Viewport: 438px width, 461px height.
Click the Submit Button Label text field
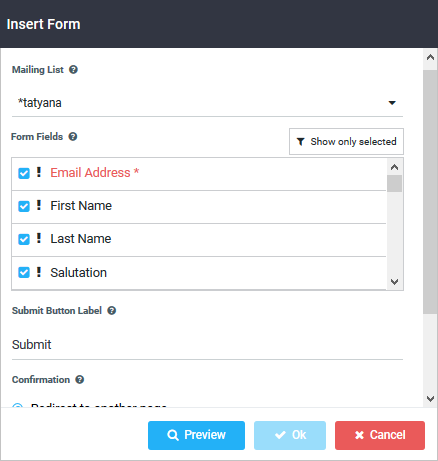pos(207,345)
